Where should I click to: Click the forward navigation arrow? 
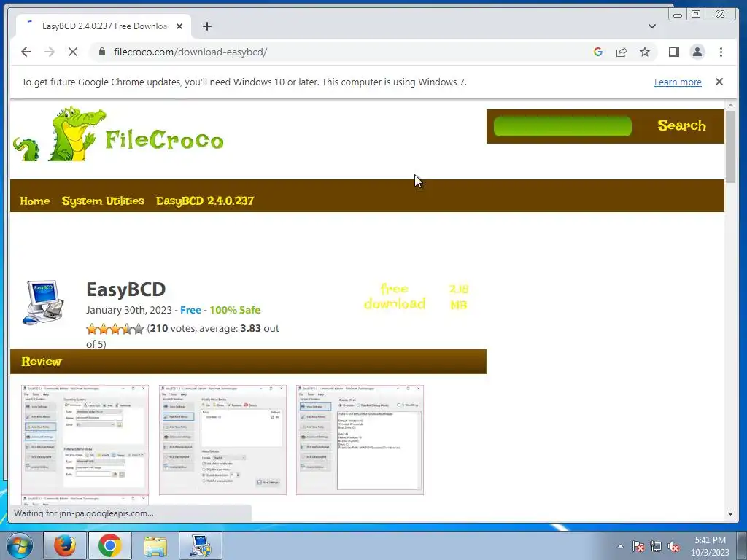tap(50, 52)
